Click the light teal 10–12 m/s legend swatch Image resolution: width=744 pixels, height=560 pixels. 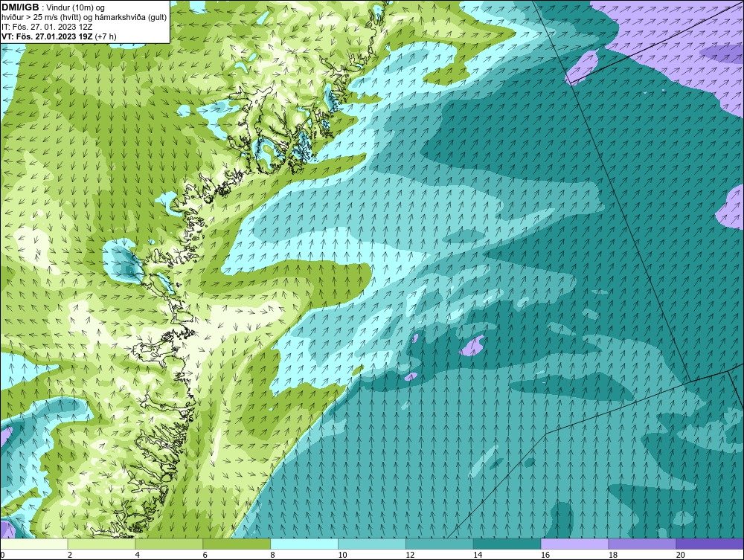[372, 544]
